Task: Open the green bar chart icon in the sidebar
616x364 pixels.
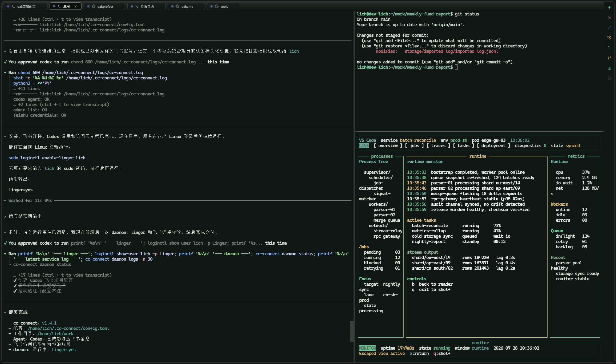Action: [x=609, y=68]
